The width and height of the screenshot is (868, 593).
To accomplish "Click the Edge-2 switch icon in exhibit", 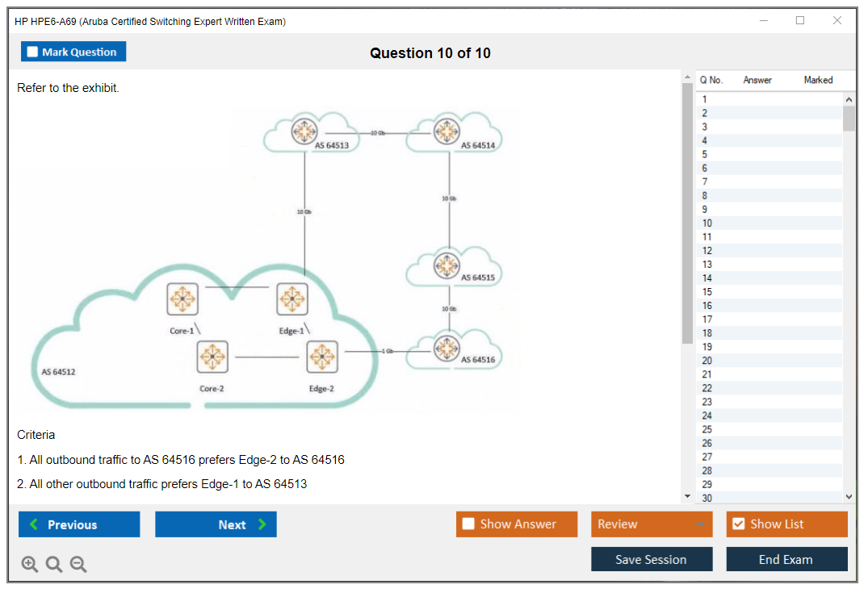I will tap(322, 357).
